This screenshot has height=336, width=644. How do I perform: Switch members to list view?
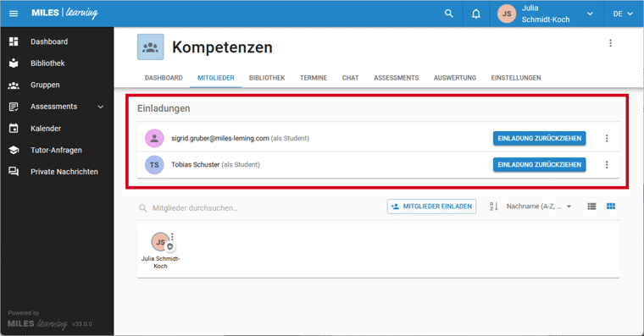tap(591, 207)
